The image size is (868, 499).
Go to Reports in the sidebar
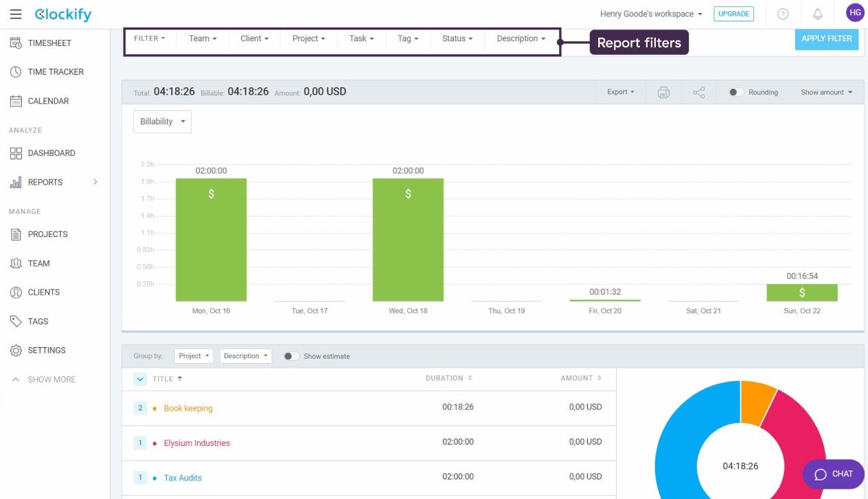tap(45, 182)
